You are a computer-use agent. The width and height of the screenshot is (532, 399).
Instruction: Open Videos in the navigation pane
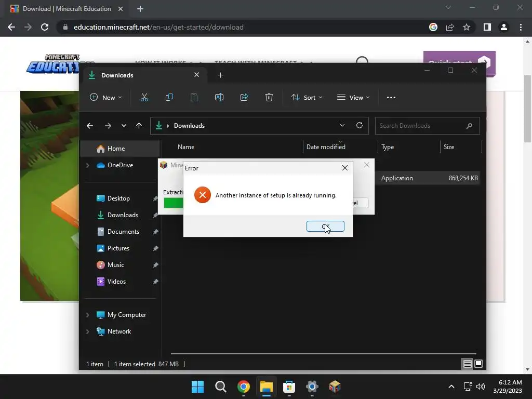(x=116, y=282)
